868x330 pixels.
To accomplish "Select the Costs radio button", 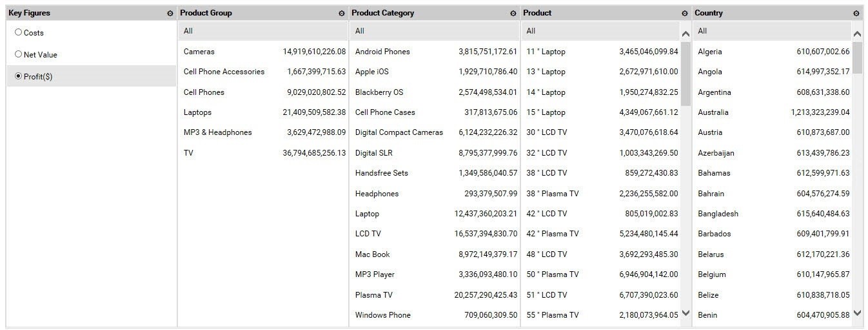I will (18, 32).
